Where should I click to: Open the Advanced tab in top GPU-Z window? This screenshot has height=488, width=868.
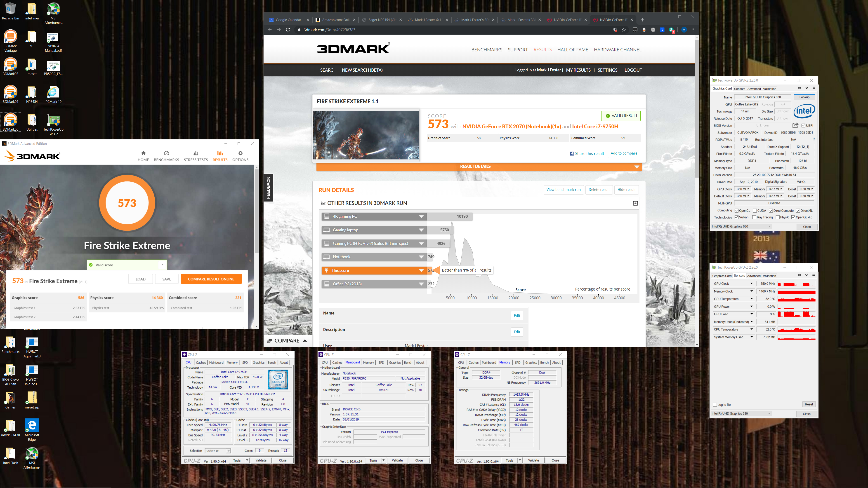coord(754,89)
